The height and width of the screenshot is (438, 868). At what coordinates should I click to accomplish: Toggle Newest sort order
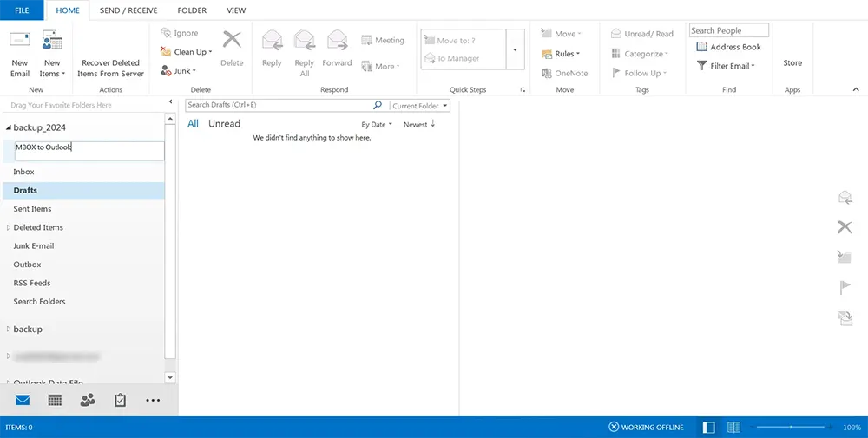click(x=419, y=124)
